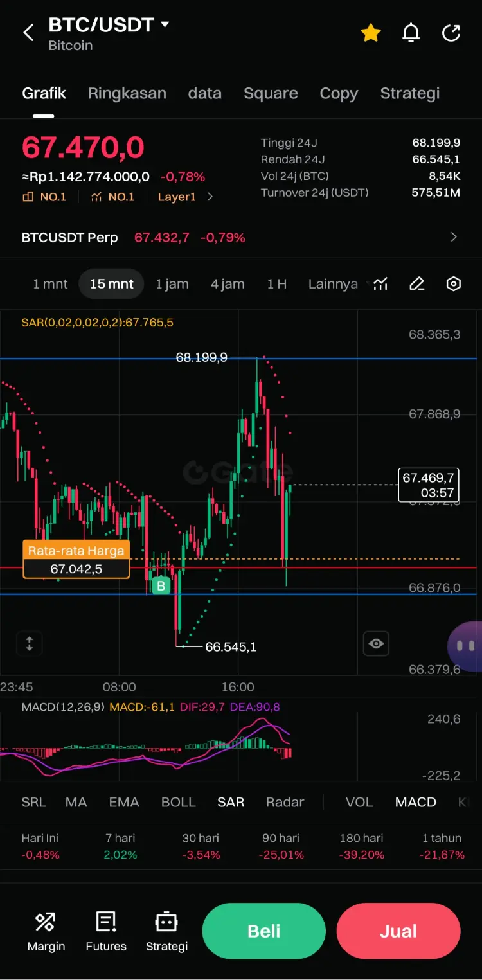Tap the red Jual button
The width and height of the screenshot is (482, 980).
(398, 931)
